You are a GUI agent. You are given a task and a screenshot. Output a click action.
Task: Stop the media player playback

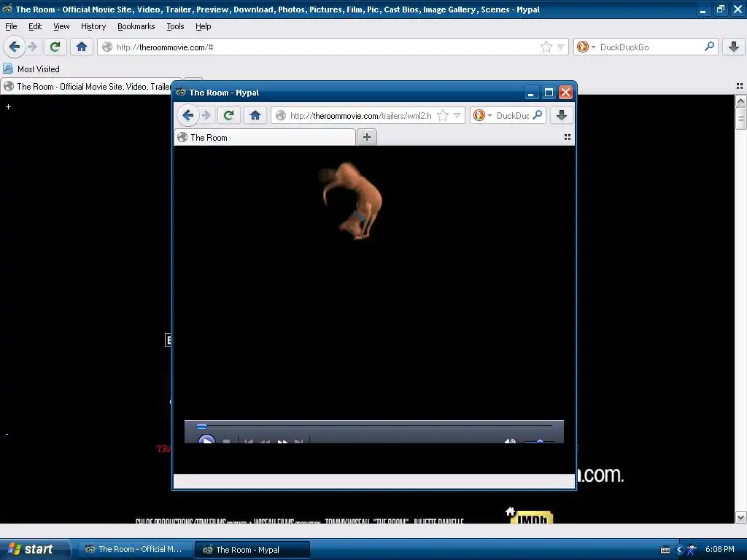227,441
